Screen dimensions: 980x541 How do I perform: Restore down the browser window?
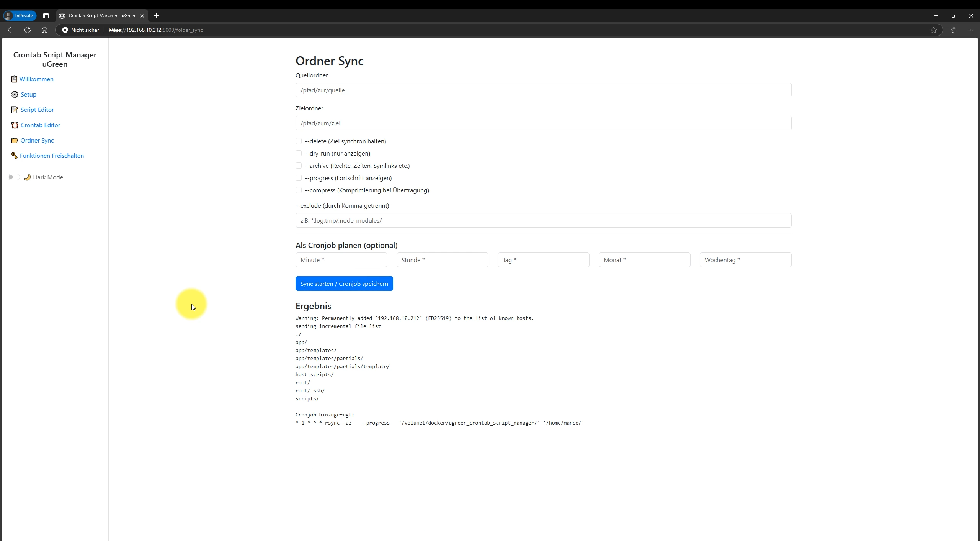(953, 16)
